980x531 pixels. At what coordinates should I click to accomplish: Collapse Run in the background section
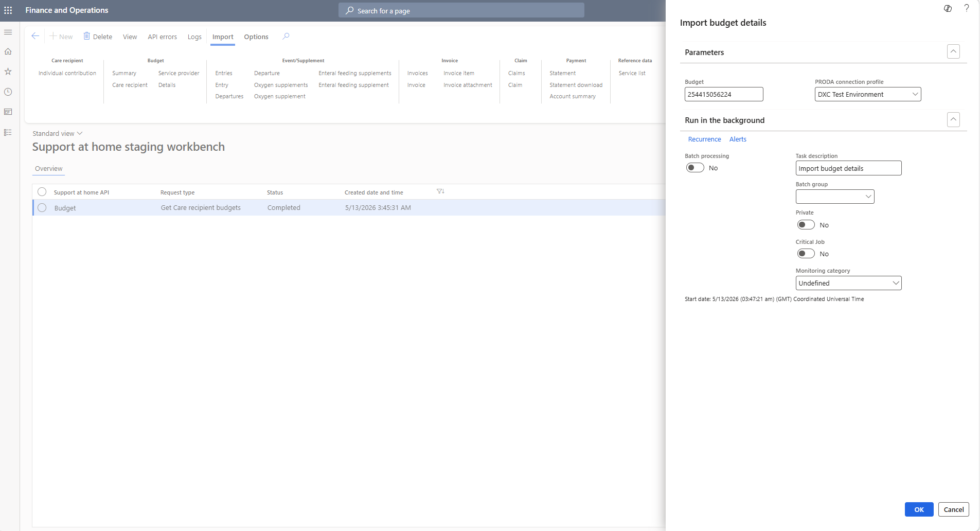(x=953, y=119)
